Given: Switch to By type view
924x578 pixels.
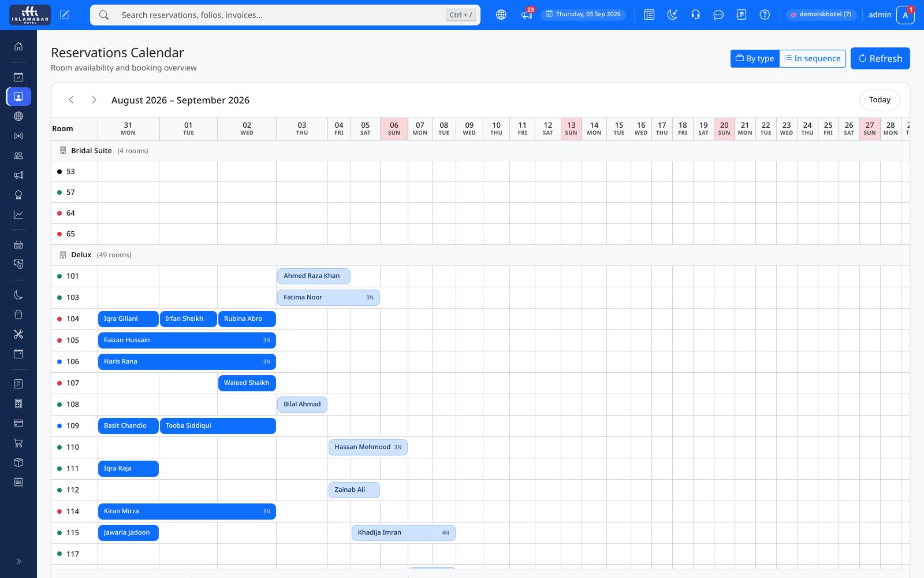Looking at the screenshot, I should tap(755, 58).
